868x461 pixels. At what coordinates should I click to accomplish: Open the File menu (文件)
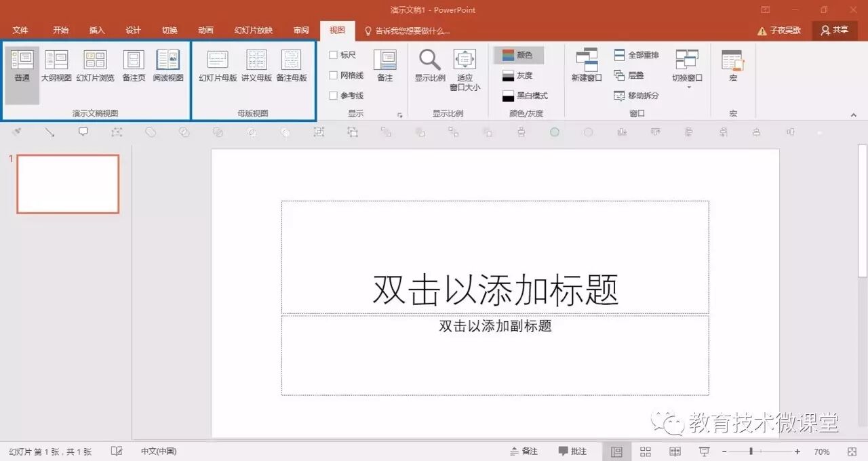click(21, 30)
